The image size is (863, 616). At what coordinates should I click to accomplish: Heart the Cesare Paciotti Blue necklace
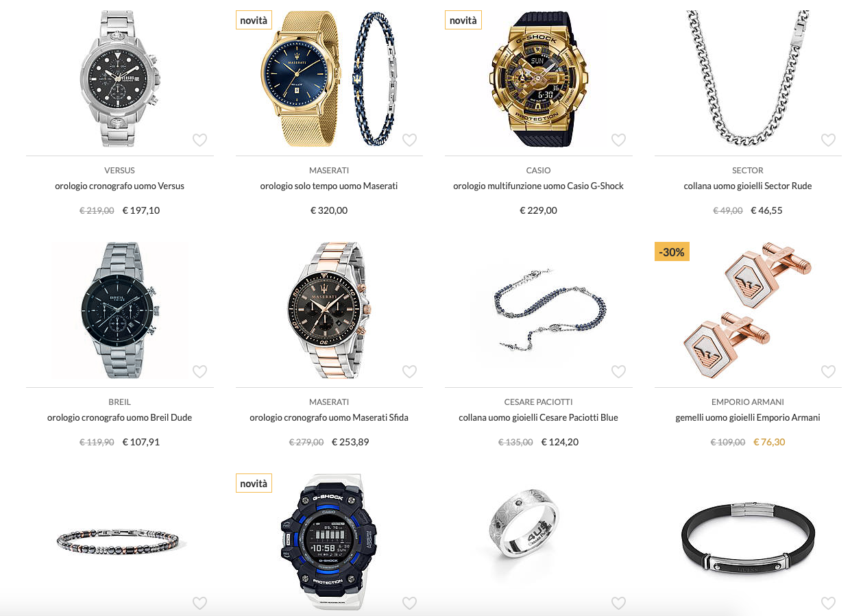tap(618, 371)
